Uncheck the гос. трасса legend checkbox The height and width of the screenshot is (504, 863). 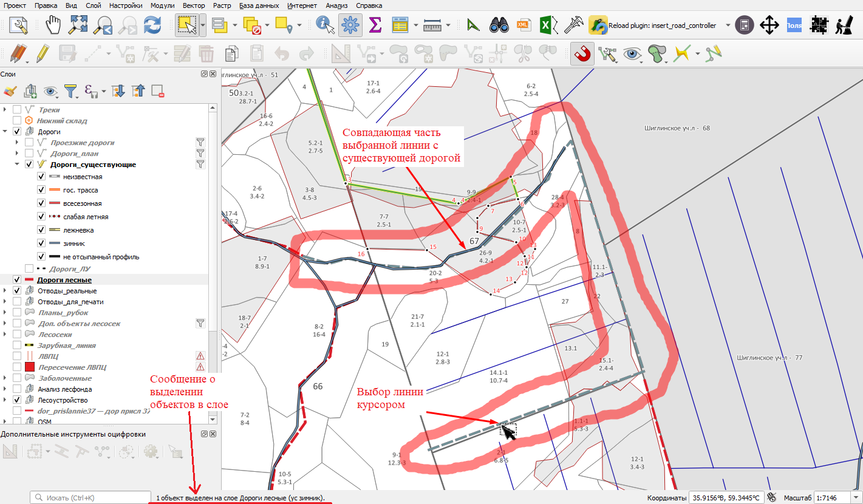pyautogui.click(x=41, y=190)
